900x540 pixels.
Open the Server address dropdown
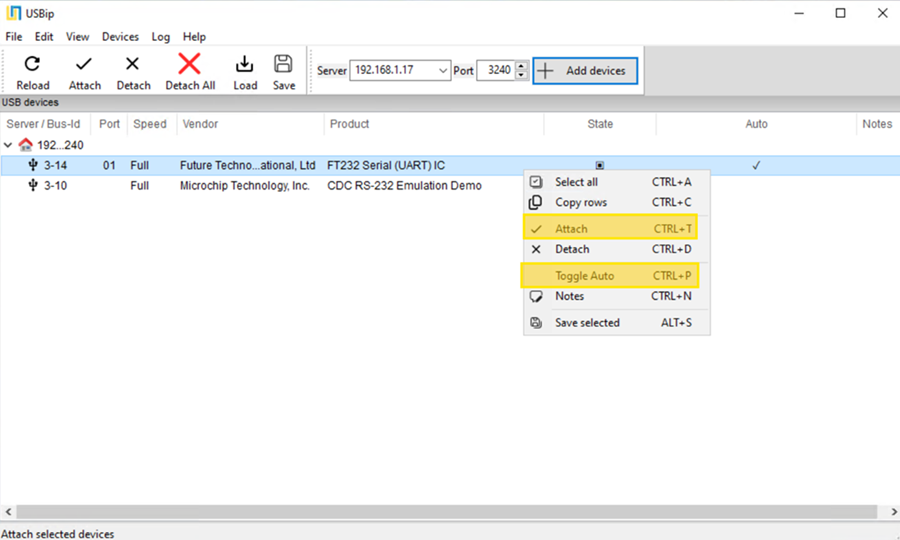click(443, 71)
